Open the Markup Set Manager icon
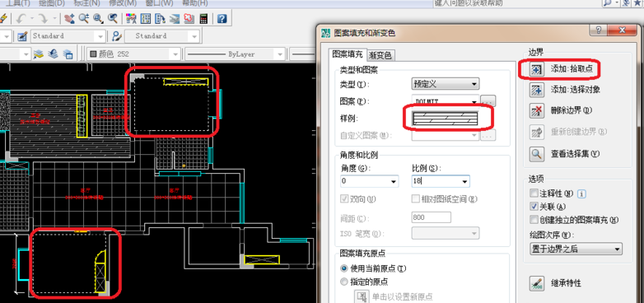644x303 pixels. pos(189,18)
